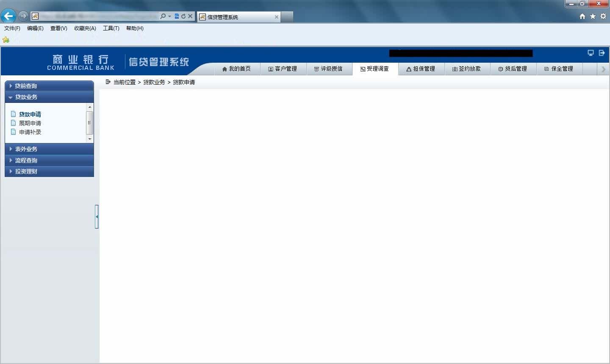Image resolution: width=610 pixels, height=364 pixels.
Task: Click the sidebar list scrollbar thumb
Action: tap(89, 123)
